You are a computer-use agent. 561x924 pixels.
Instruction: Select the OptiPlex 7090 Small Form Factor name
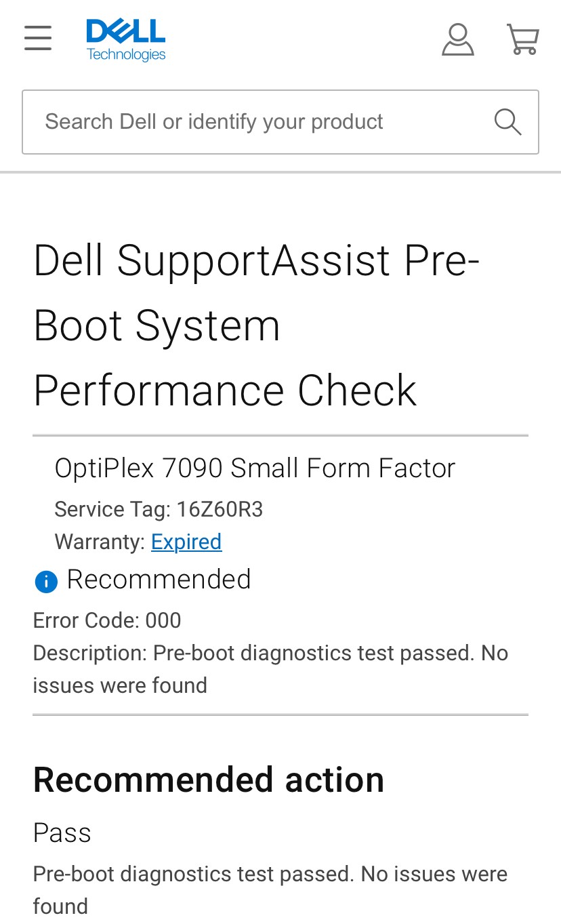pos(255,468)
